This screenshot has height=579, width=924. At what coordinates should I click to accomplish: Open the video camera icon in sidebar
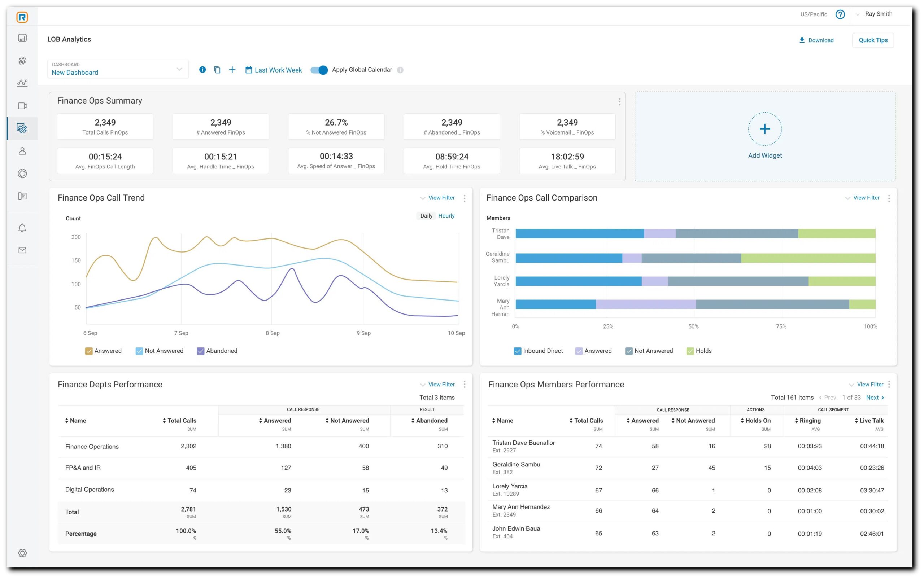22,106
